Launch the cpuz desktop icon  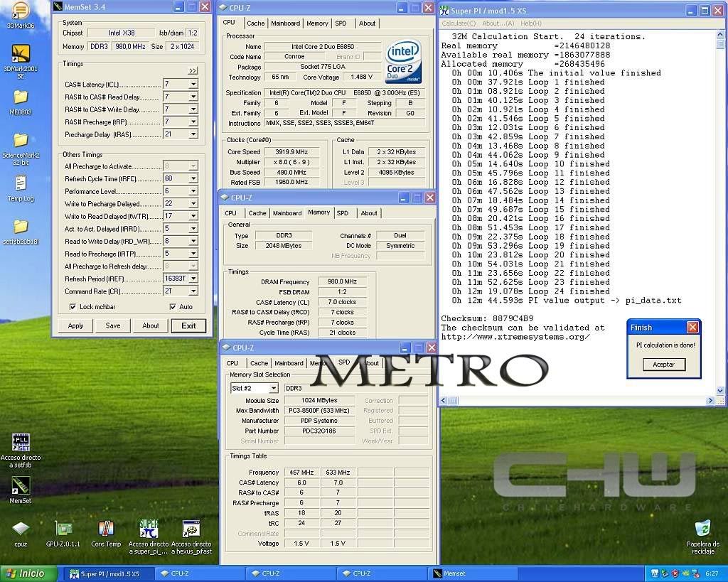(x=21, y=529)
